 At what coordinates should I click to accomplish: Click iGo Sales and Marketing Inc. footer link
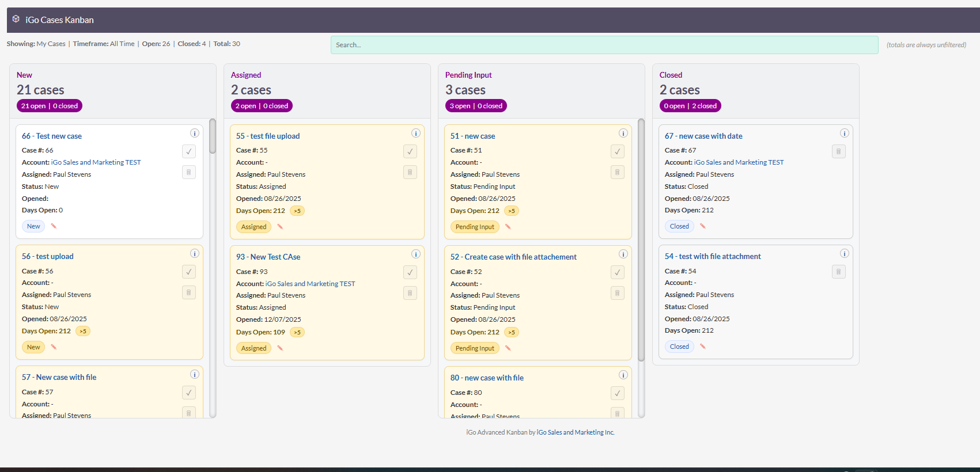pos(576,432)
